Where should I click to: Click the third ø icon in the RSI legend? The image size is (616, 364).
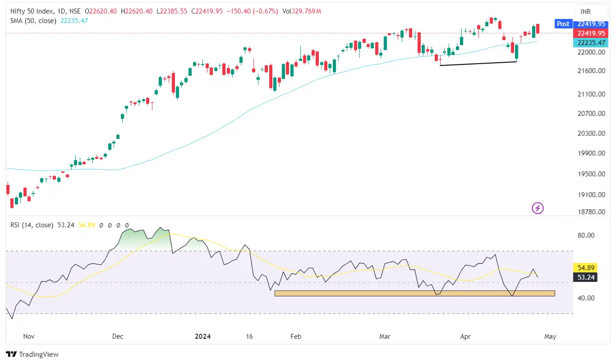point(118,225)
